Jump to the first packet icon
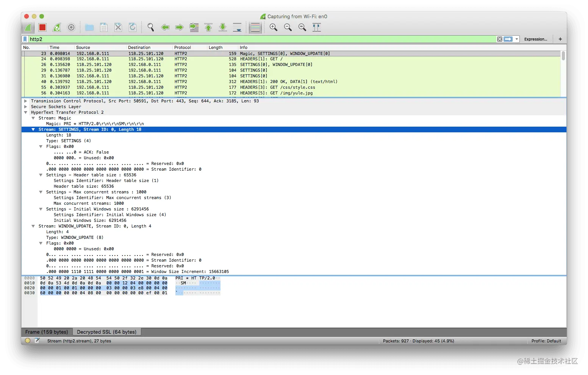588x375 pixels. point(208,27)
